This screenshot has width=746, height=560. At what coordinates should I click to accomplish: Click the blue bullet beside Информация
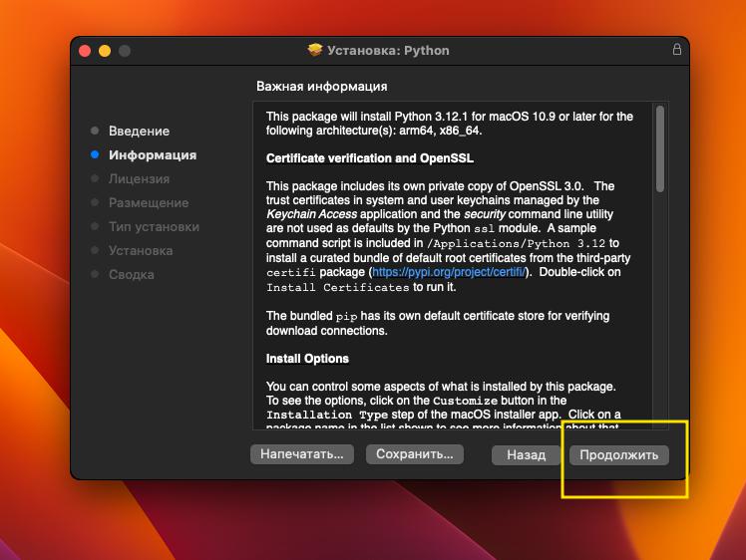click(95, 154)
